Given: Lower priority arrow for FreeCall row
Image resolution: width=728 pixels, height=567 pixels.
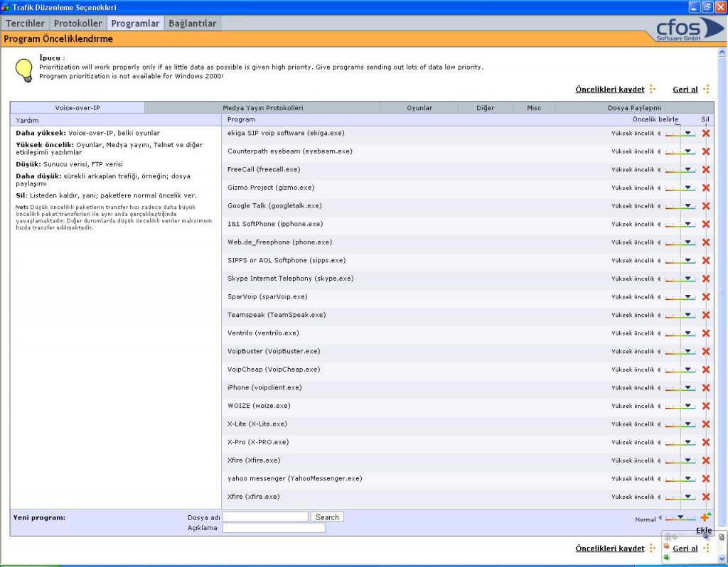Looking at the screenshot, I should click(x=659, y=170).
